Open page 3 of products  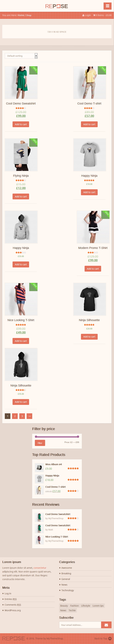click(22, 416)
